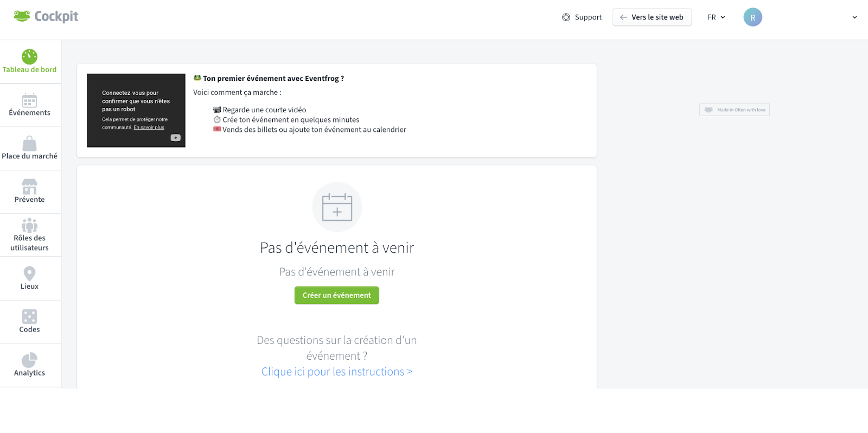Click the En savoir plus link
The width and height of the screenshot is (868, 433).
point(149,128)
